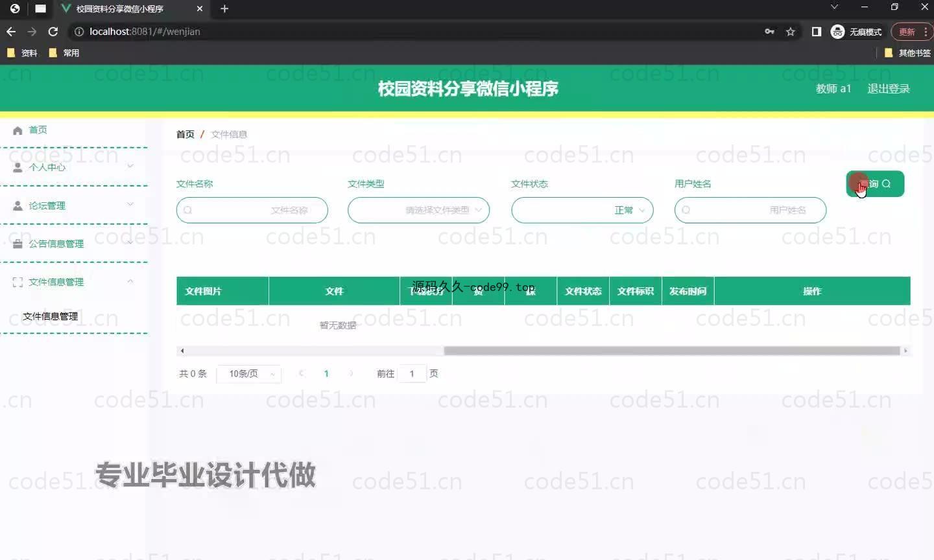The image size is (934, 560).
Task: Click the right arrow of table scrollbar
Action: (905, 351)
